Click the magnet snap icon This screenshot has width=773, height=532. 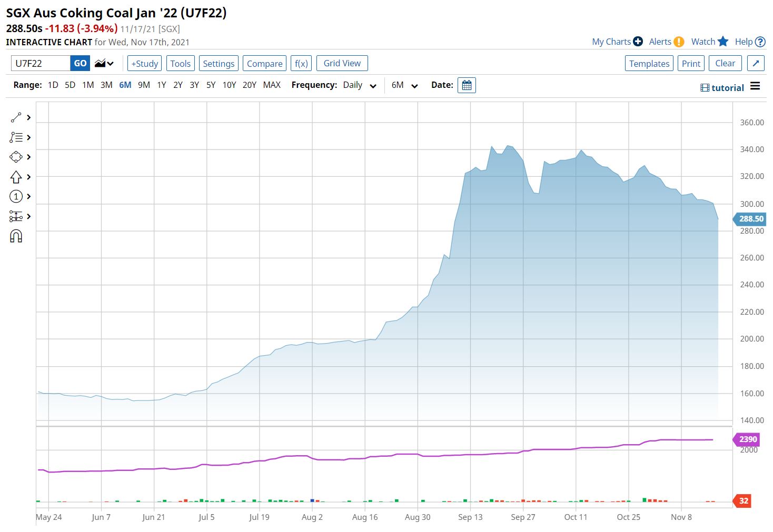click(x=16, y=236)
